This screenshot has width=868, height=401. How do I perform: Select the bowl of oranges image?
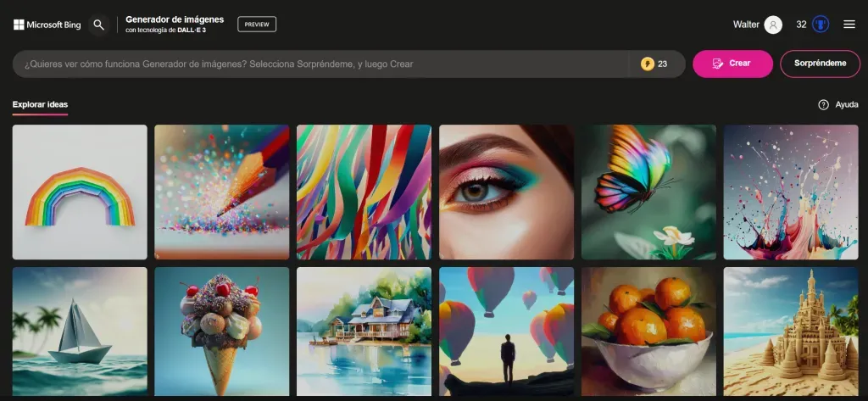point(648,332)
